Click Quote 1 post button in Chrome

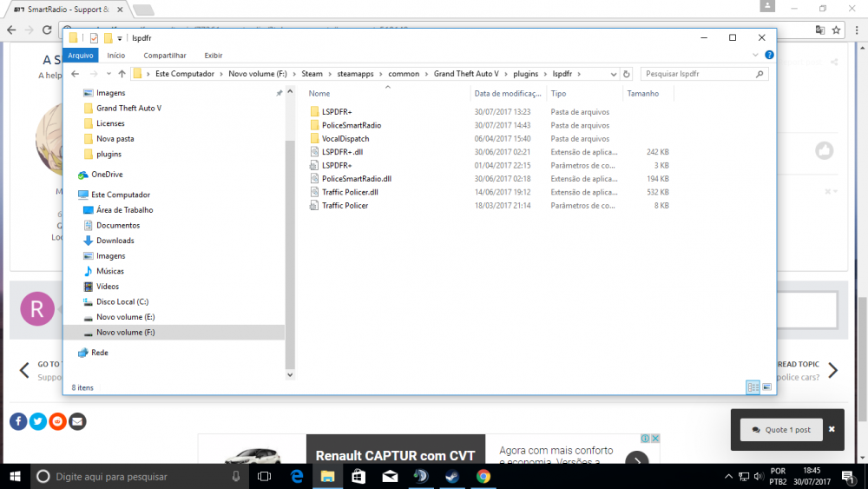[781, 430]
